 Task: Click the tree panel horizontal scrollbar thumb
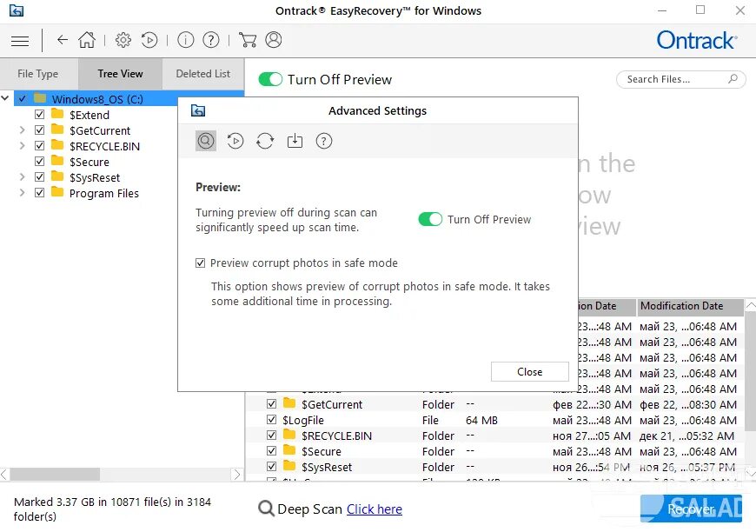pyautogui.click(x=55, y=474)
